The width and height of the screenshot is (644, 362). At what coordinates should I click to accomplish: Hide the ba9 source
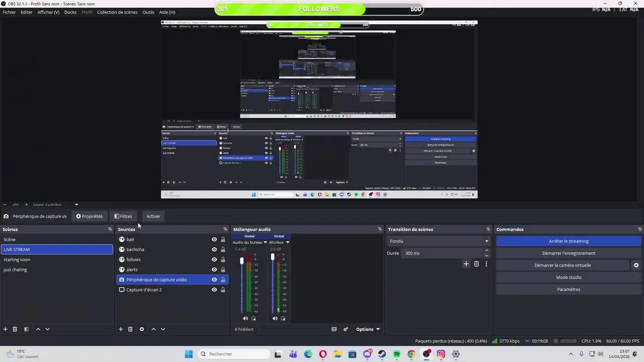tap(214, 239)
